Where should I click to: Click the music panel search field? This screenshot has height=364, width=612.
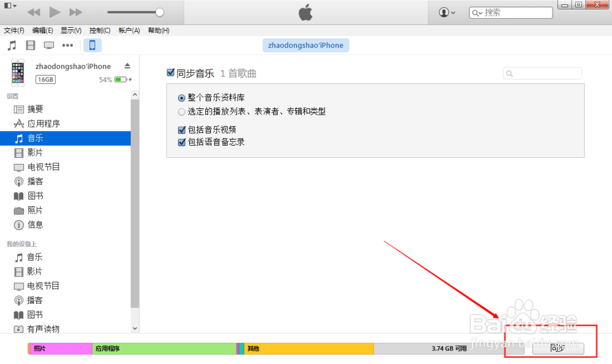click(542, 73)
